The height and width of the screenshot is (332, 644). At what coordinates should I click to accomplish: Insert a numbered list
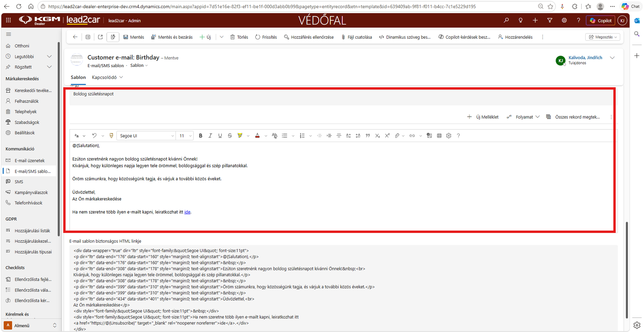[x=302, y=136]
